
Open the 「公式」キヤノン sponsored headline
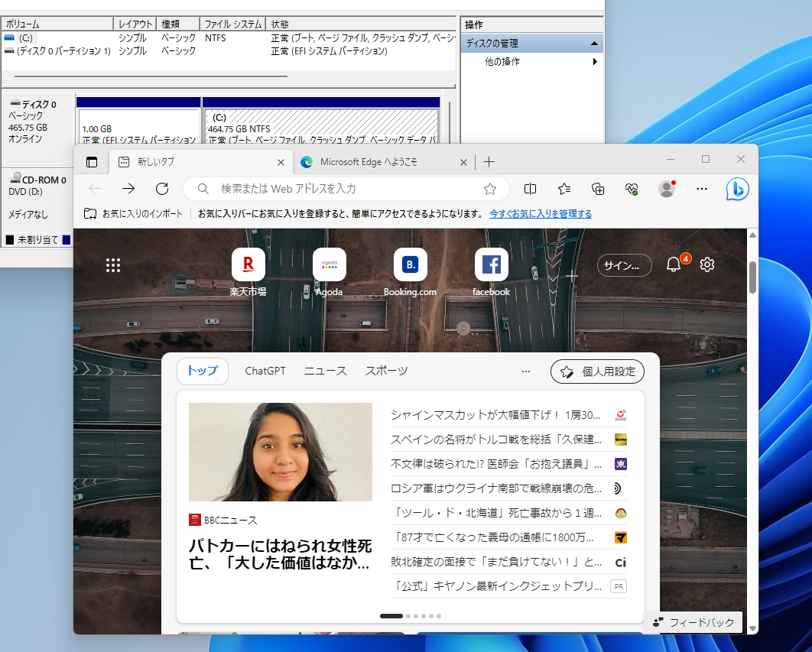[496, 586]
